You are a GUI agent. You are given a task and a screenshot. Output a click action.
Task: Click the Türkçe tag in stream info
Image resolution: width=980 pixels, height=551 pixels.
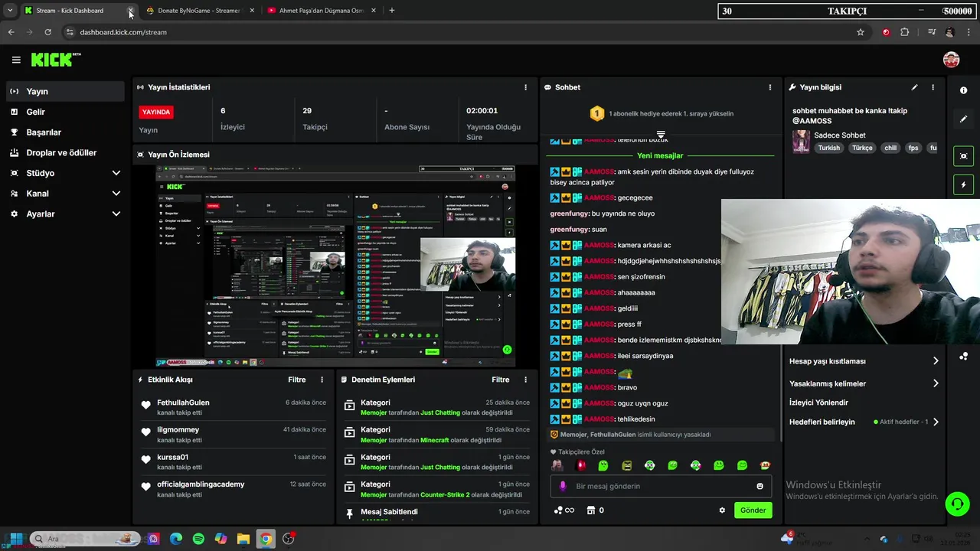point(862,148)
